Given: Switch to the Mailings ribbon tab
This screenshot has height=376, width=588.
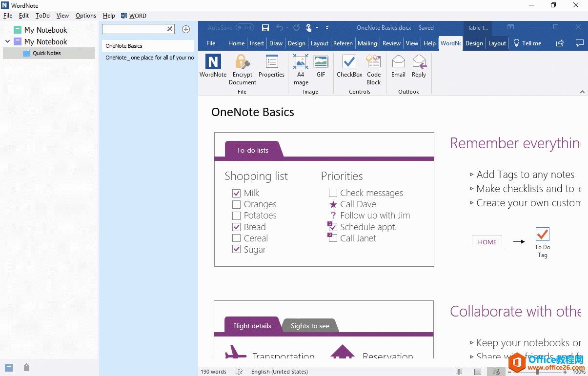Looking at the screenshot, I should [367, 43].
